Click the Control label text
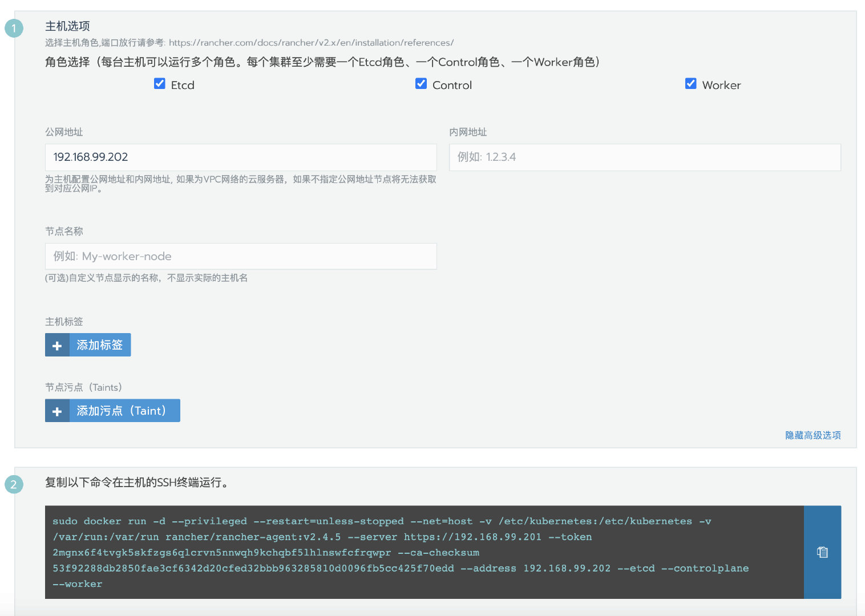Screen dimensions: 865x616 click(x=452, y=85)
